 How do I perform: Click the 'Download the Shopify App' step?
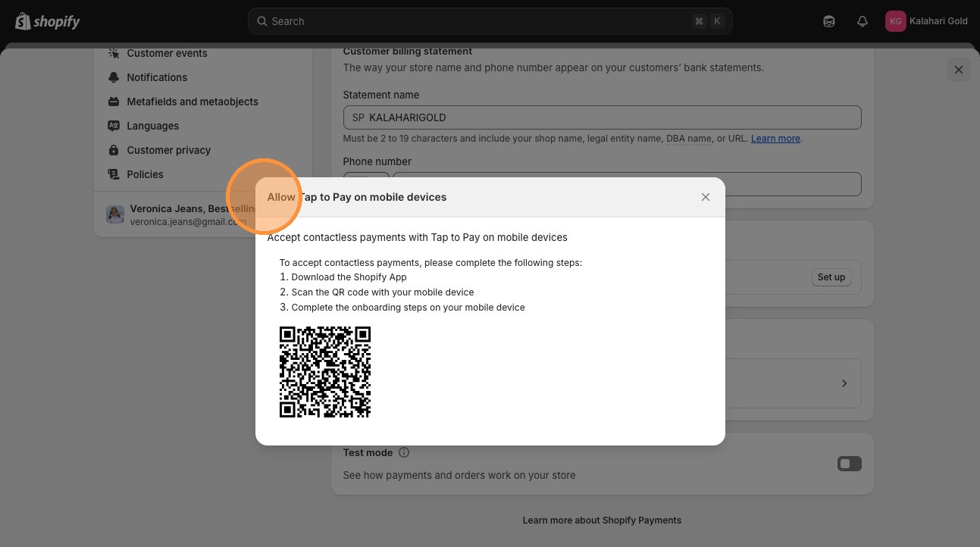(349, 277)
